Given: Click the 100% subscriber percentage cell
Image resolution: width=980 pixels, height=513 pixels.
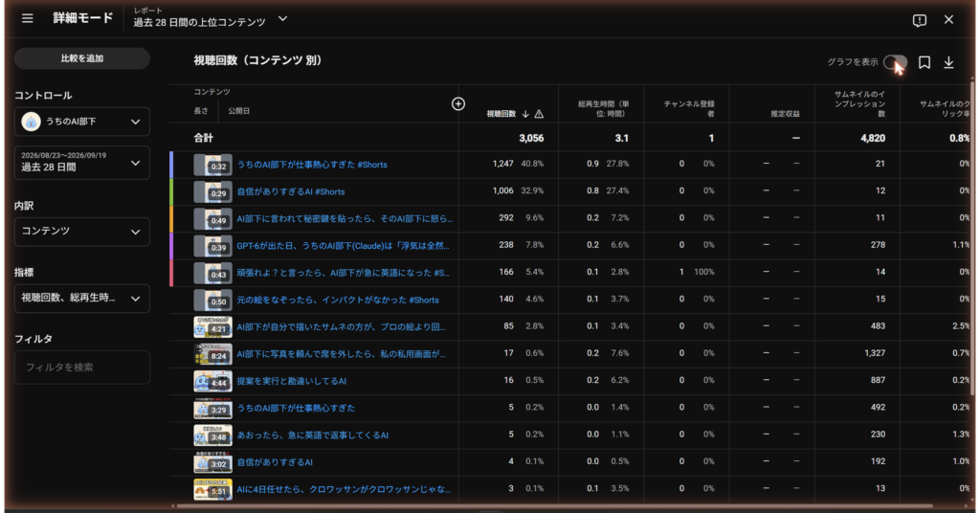Looking at the screenshot, I should (x=703, y=272).
